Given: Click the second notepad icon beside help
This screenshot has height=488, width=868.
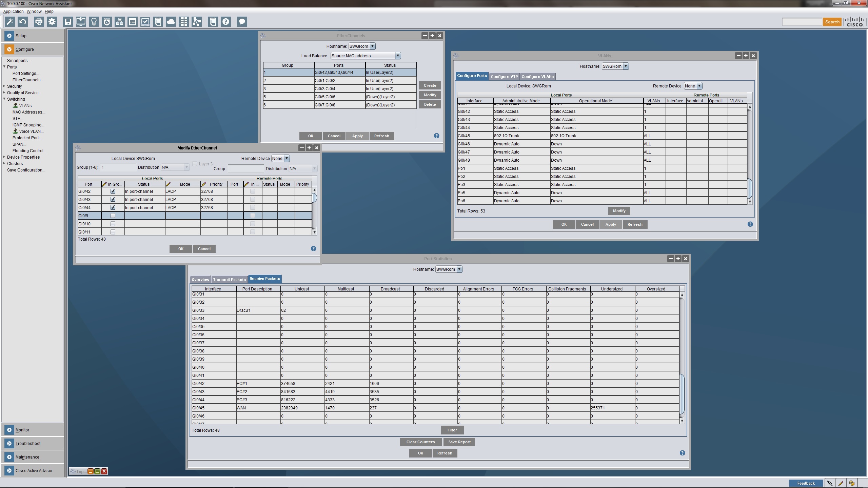Looking at the screenshot, I should click(213, 22).
